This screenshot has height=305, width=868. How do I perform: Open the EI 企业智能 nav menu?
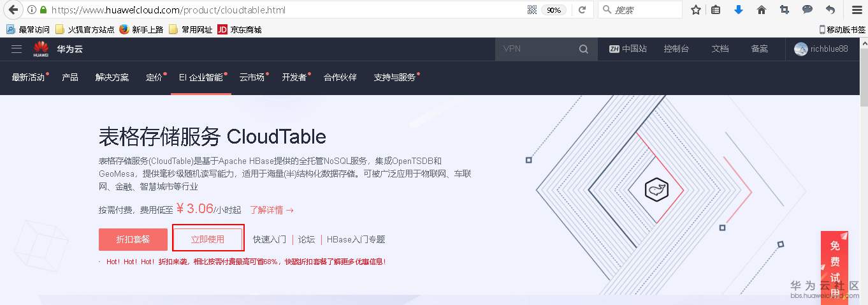[201, 77]
